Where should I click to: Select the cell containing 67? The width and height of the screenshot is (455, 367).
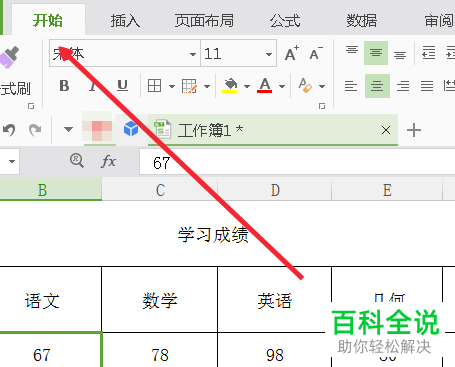(51, 350)
